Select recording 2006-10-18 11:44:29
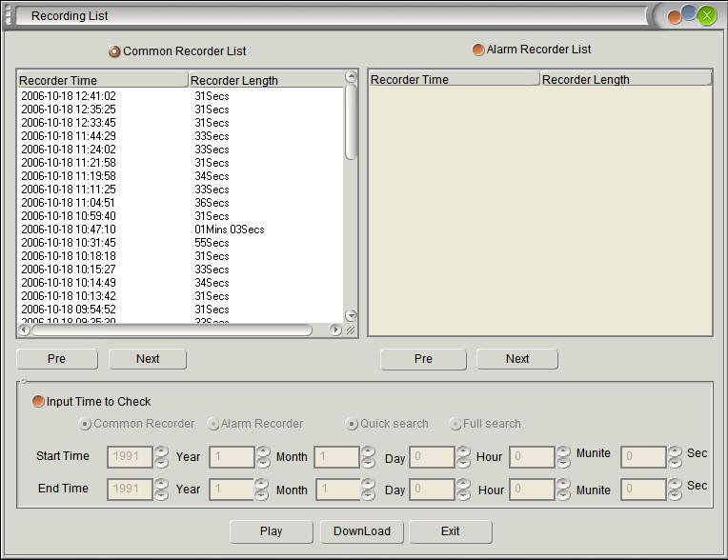The height and width of the screenshot is (560, 728). click(180, 136)
